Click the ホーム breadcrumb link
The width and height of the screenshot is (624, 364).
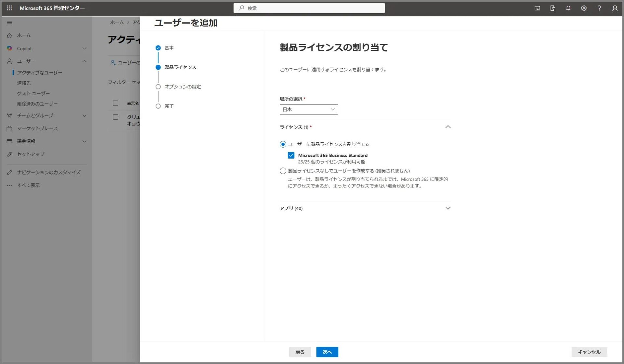point(117,22)
